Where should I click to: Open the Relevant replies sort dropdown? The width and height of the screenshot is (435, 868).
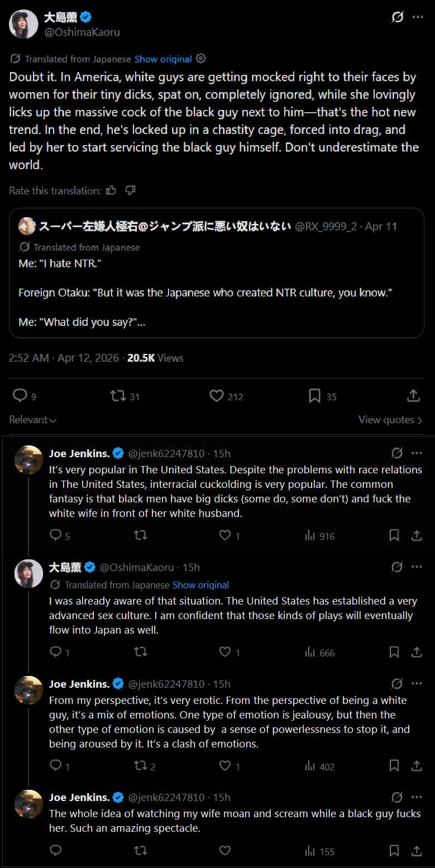coord(33,420)
